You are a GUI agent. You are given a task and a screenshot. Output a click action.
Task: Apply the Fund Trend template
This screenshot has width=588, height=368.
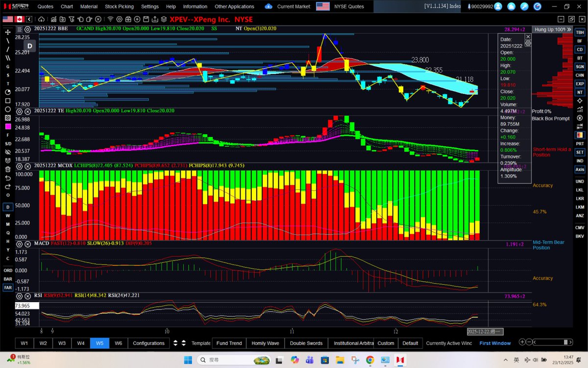coord(229,343)
